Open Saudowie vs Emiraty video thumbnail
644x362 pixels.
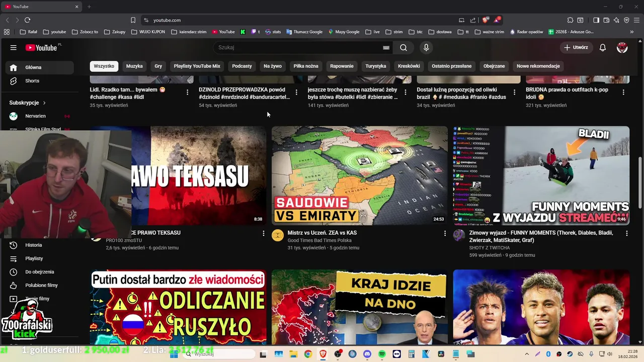(x=360, y=175)
